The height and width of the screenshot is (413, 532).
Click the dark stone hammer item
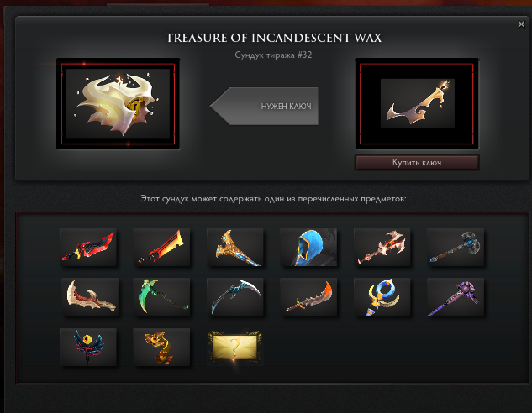[456, 247]
